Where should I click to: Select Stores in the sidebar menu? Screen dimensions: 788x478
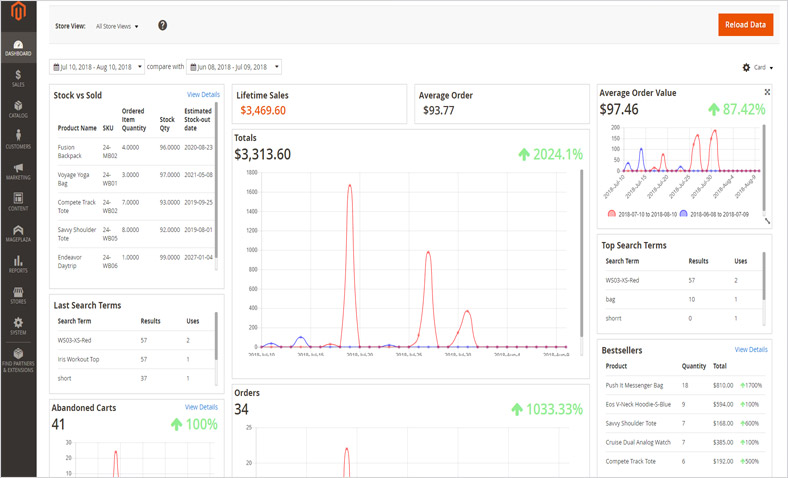click(18, 295)
